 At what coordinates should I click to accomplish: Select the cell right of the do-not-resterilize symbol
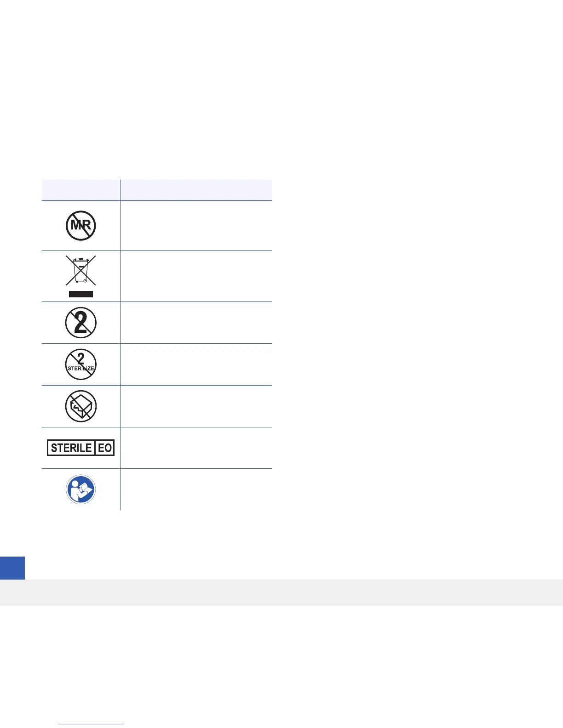[196, 364]
